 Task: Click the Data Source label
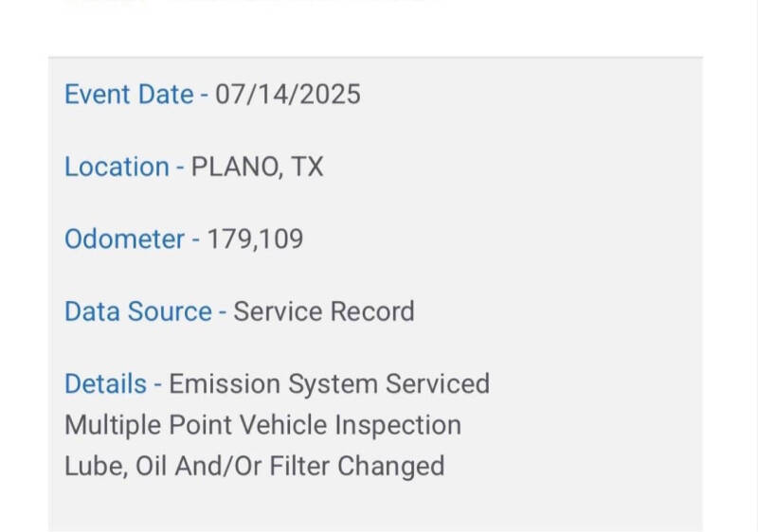137,311
